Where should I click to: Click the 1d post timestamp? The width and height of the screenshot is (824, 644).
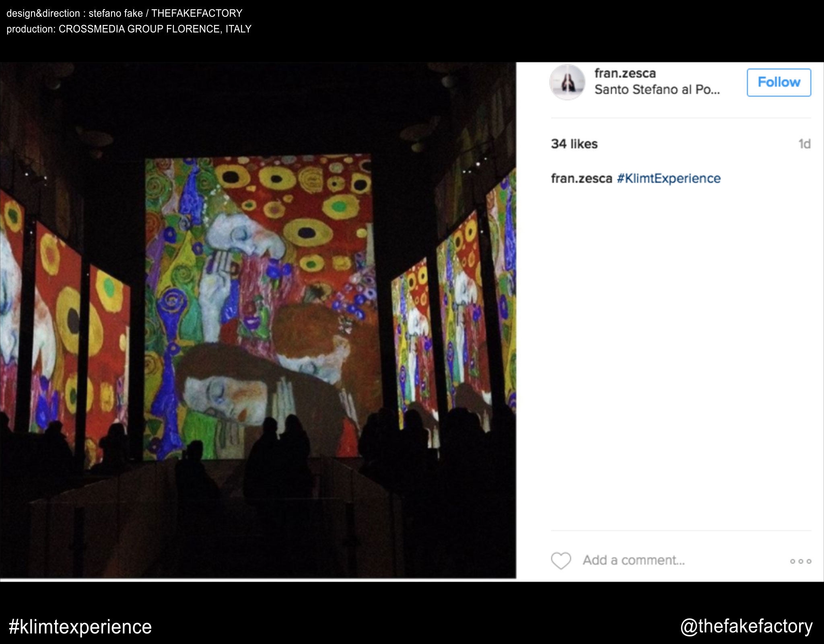point(804,144)
